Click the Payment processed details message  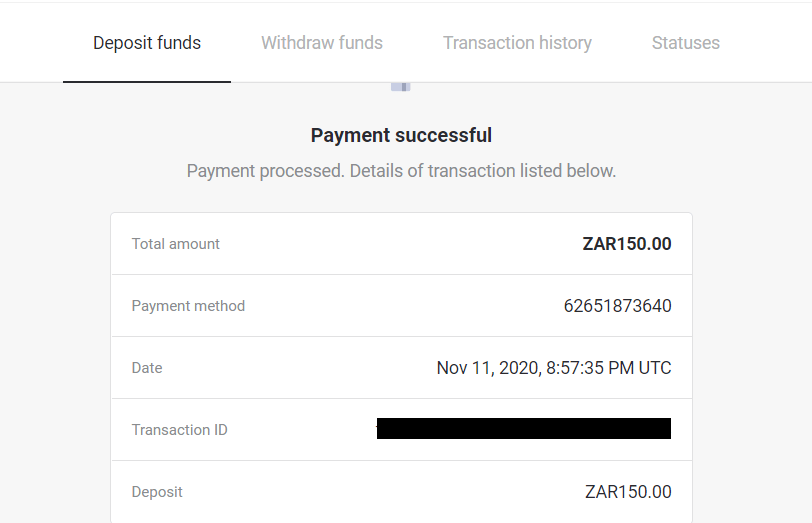(401, 171)
